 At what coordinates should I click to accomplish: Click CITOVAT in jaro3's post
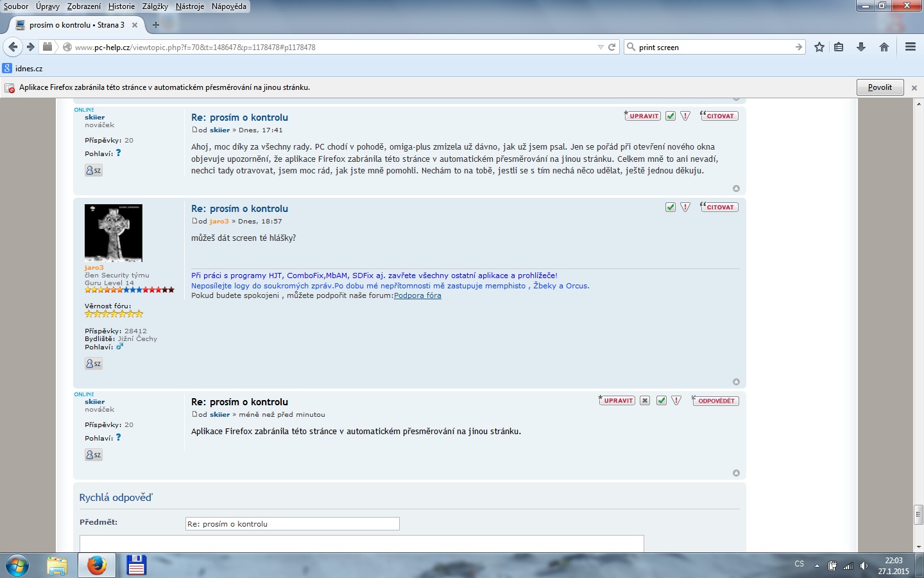(719, 207)
